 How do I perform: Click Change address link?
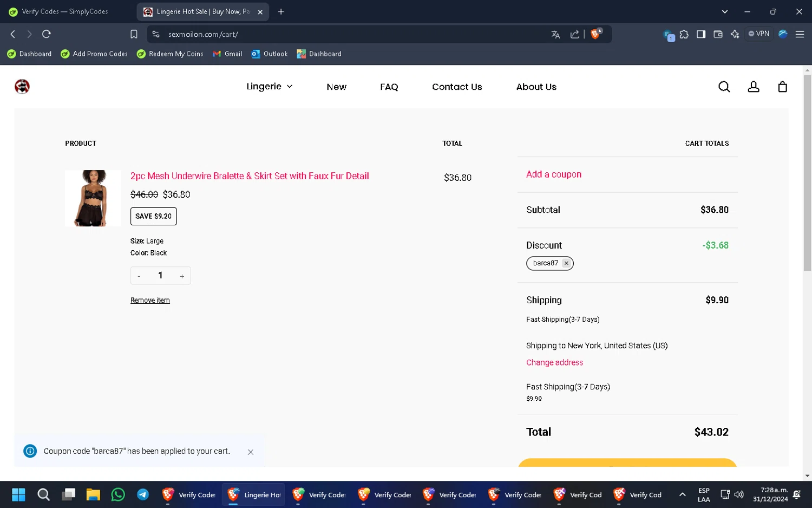pos(554,362)
